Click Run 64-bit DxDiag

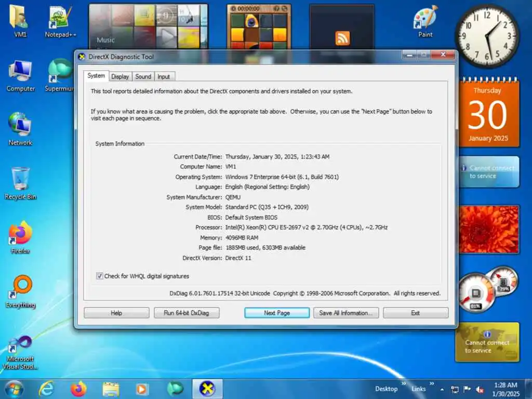pyautogui.click(x=187, y=313)
